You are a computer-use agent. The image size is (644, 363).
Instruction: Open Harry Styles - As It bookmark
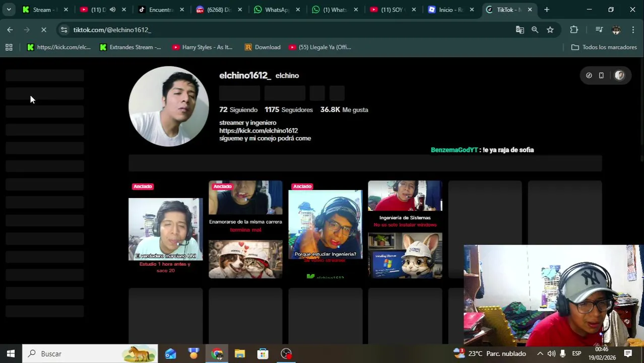[202, 47]
